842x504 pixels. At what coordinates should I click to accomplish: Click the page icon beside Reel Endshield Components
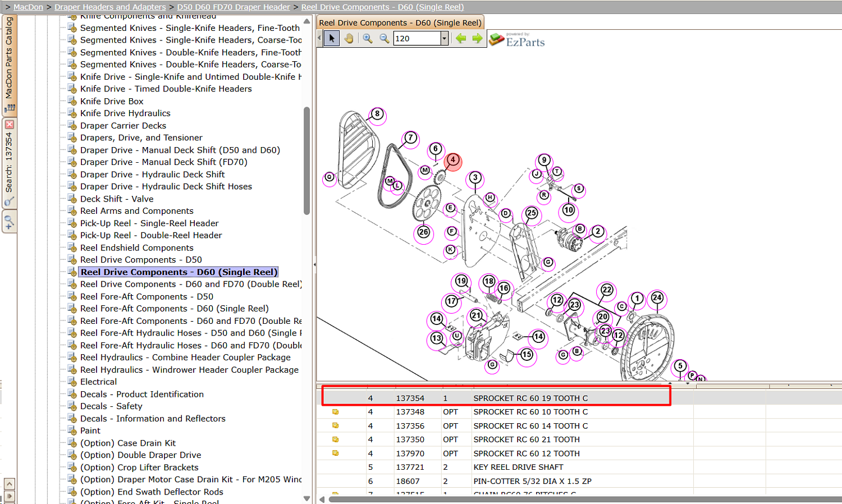[72, 248]
